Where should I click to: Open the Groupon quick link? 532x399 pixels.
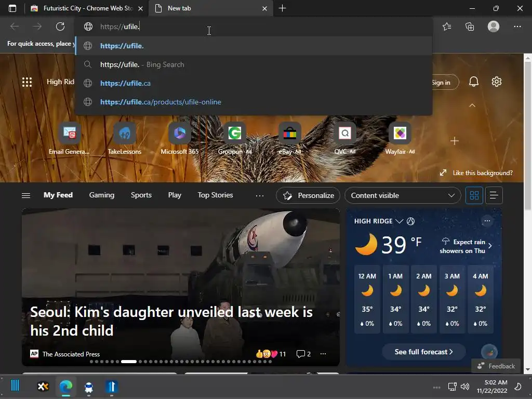[235, 139]
